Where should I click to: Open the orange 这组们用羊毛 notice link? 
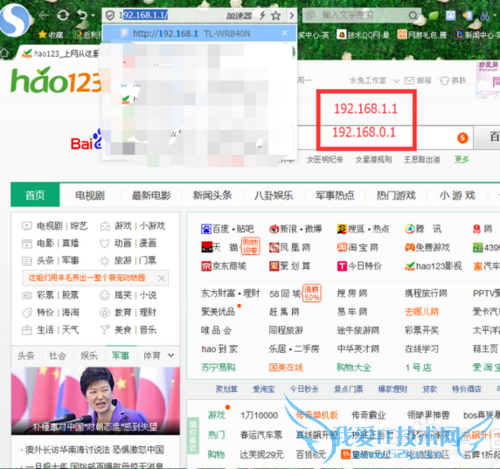point(87,278)
